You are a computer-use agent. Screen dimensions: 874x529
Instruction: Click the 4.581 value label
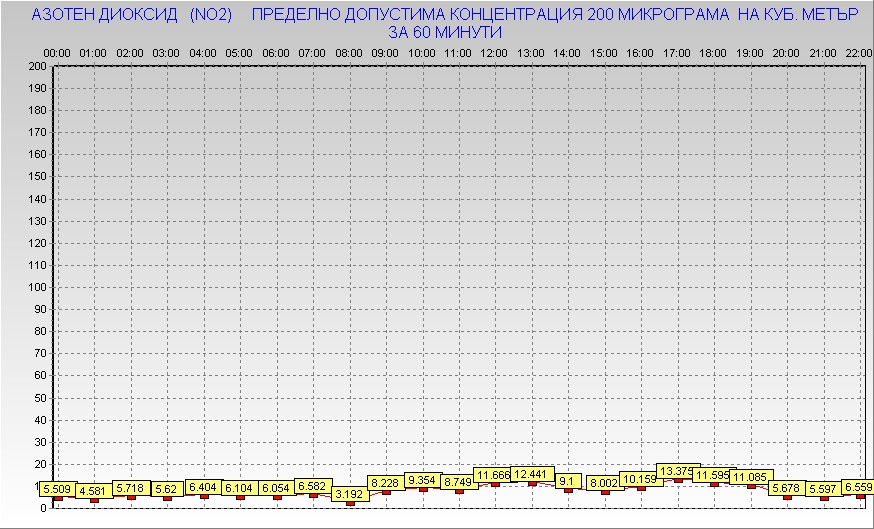point(95,491)
